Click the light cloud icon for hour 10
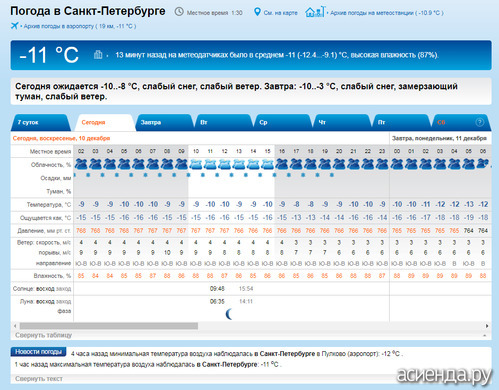 coord(196,164)
